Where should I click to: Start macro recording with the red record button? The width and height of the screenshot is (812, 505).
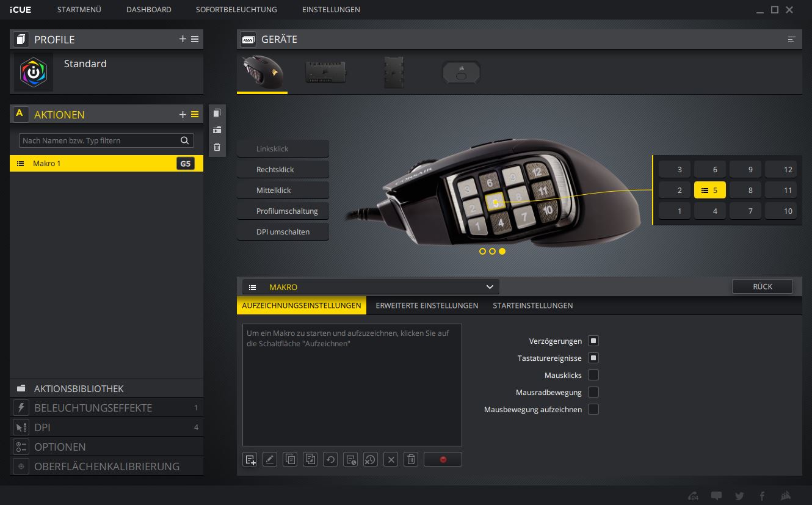coord(443,460)
